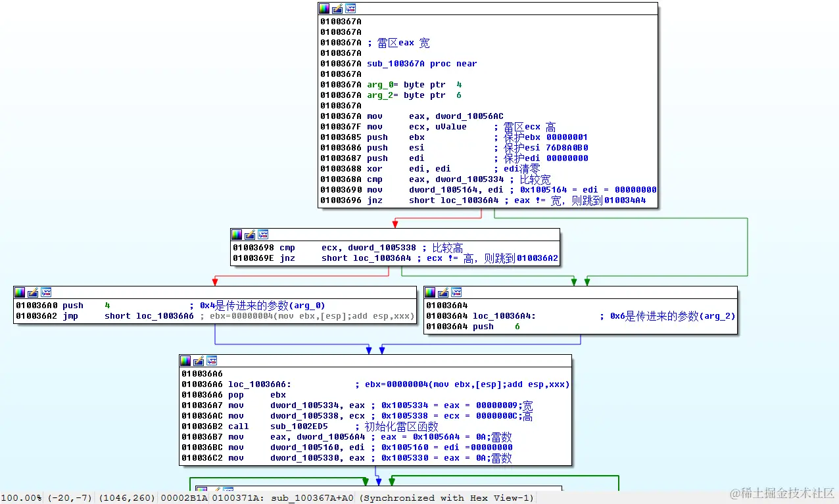Select the 'sub_100367A proc near' line
The width and height of the screenshot is (839, 504).
pos(422,64)
